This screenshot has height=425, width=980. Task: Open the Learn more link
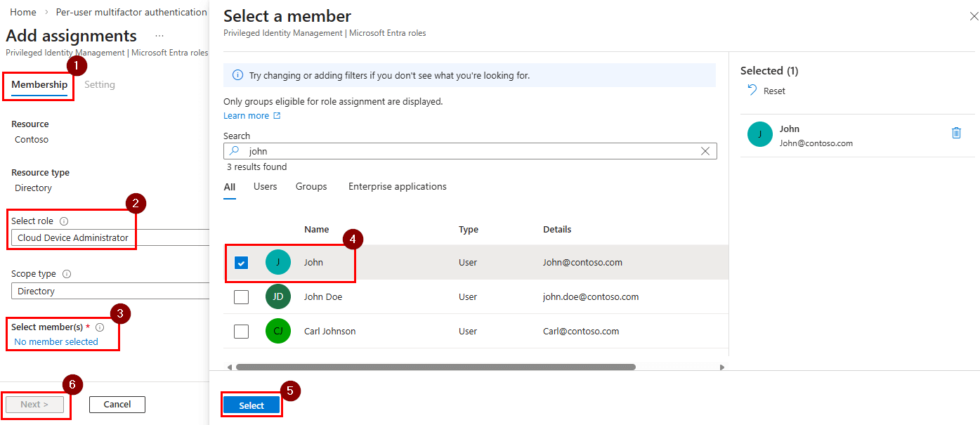[x=247, y=115]
